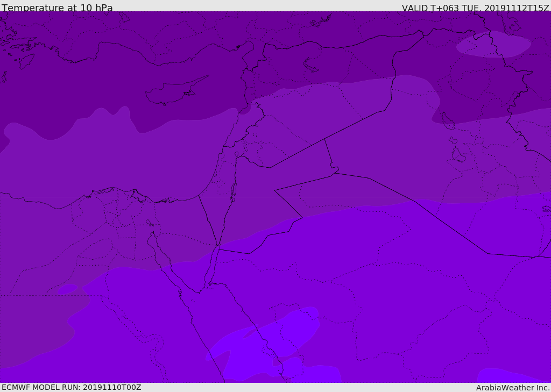The image size is (551, 392).
Task: Click the "Temperature at 10 hPa" title text
Action: (x=57, y=8)
